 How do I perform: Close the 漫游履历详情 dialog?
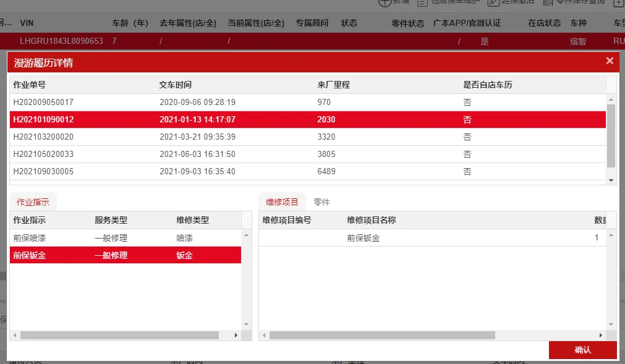tap(610, 61)
